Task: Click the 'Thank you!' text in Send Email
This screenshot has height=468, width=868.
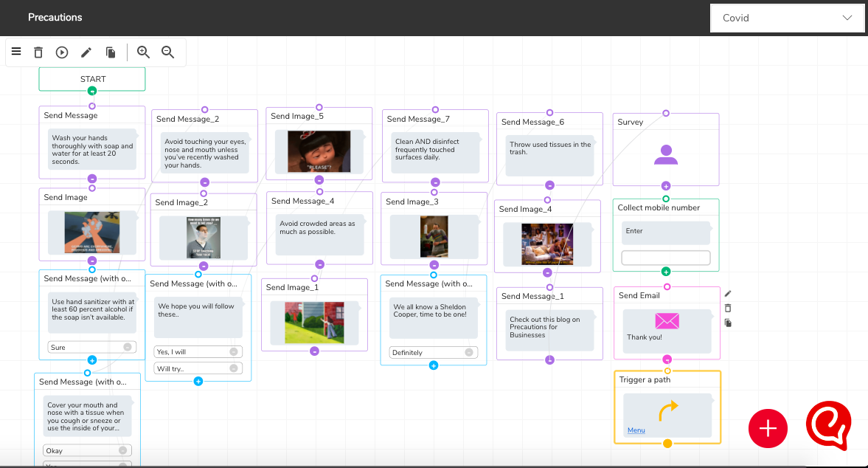Action: coord(645,337)
